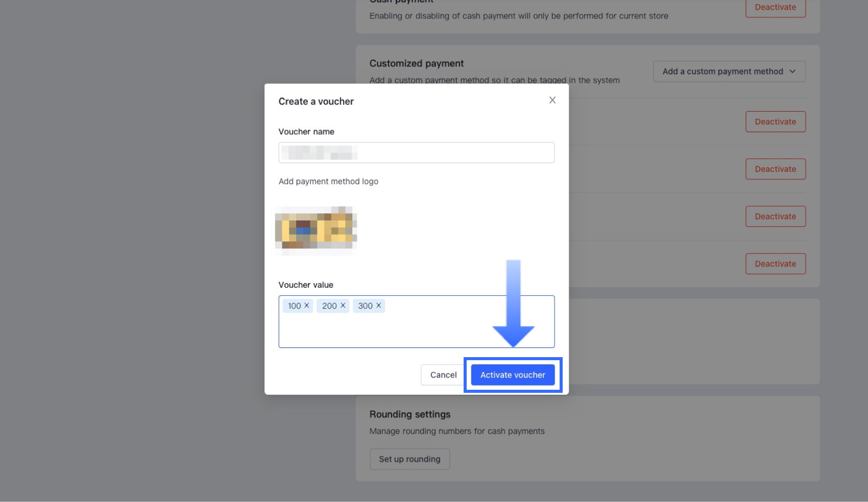Close the Create a voucher dialog
The width and height of the screenshot is (868, 502).
pyautogui.click(x=552, y=100)
